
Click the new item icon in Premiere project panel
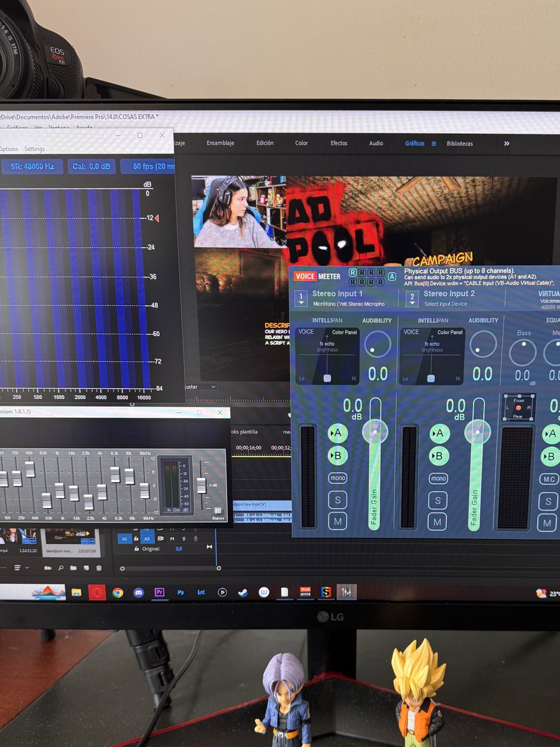[x=86, y=568]
